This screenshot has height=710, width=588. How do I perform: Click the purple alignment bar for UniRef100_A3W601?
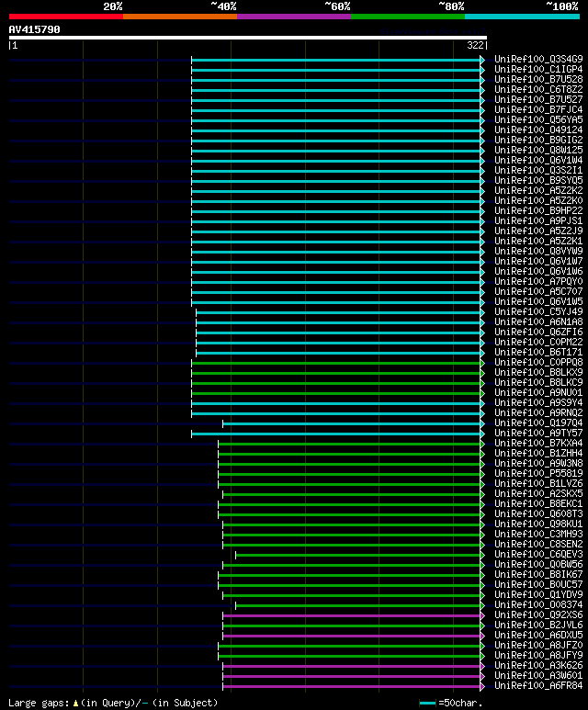point(354,677)
